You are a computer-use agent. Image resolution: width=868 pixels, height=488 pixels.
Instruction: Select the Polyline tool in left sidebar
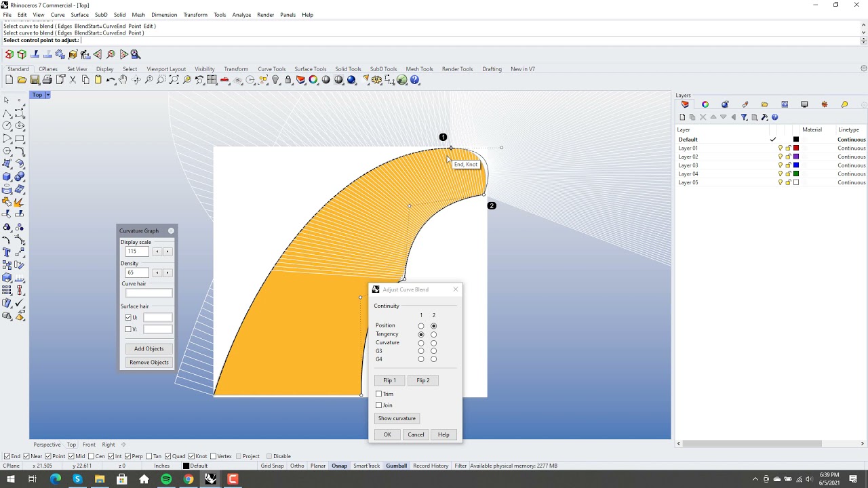click(7, 113)
